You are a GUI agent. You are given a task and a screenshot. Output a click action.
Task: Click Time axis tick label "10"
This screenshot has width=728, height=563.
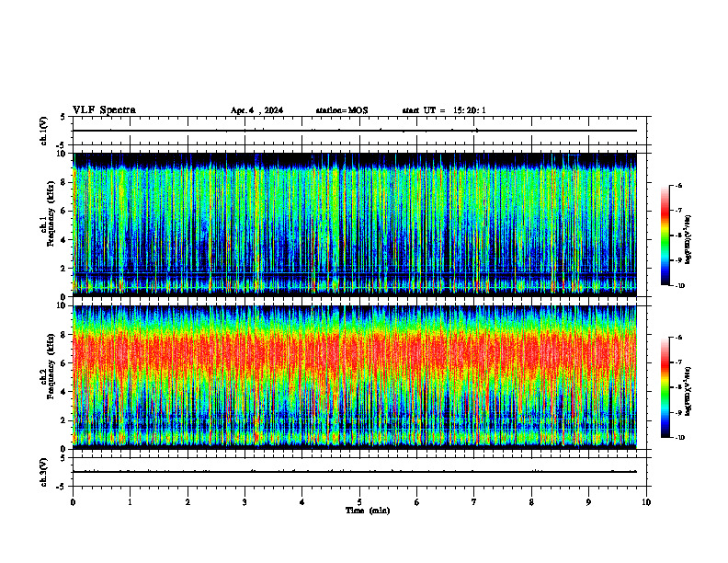pos(646,502)
